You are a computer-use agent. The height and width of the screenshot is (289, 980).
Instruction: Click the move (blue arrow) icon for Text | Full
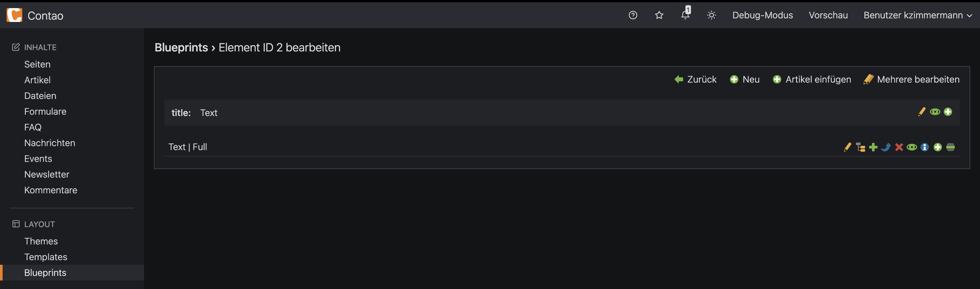pyautogui.click(x=886, y=147)
